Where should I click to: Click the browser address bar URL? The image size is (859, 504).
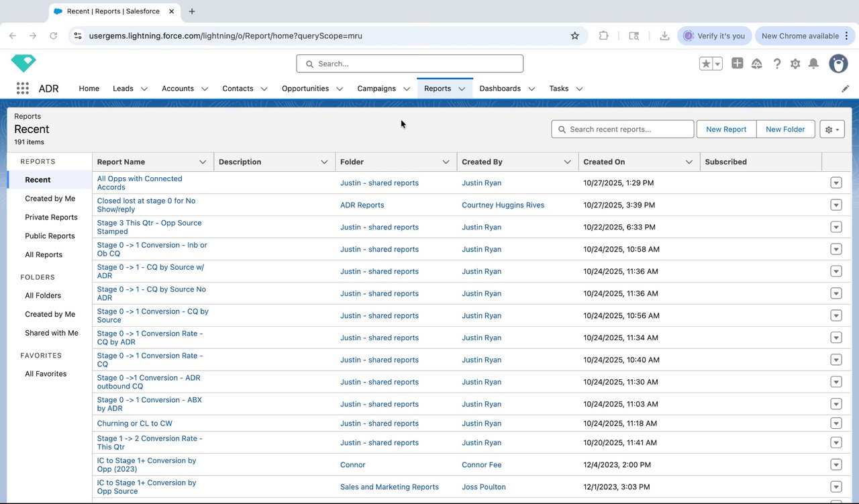pyautogui.click(x=225, y=36)
